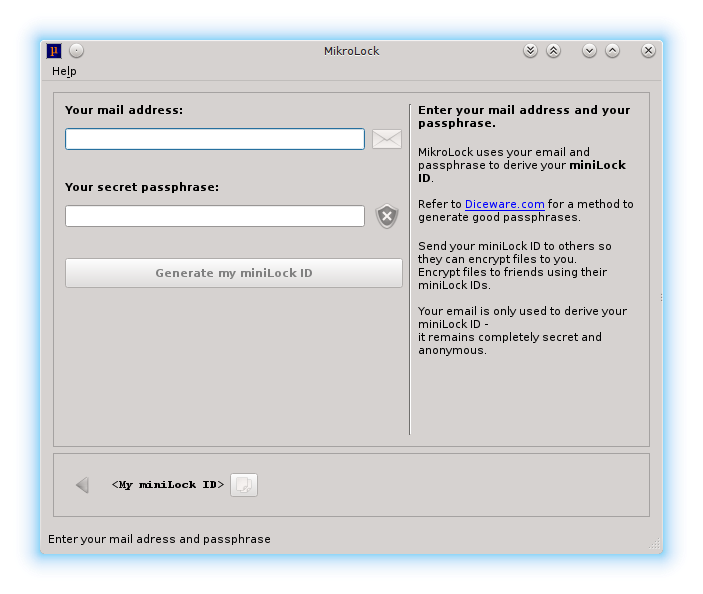The height and width of the screenshot is (594, 703).
Task: Open the Diceware.com link
Action: [504, 204]
